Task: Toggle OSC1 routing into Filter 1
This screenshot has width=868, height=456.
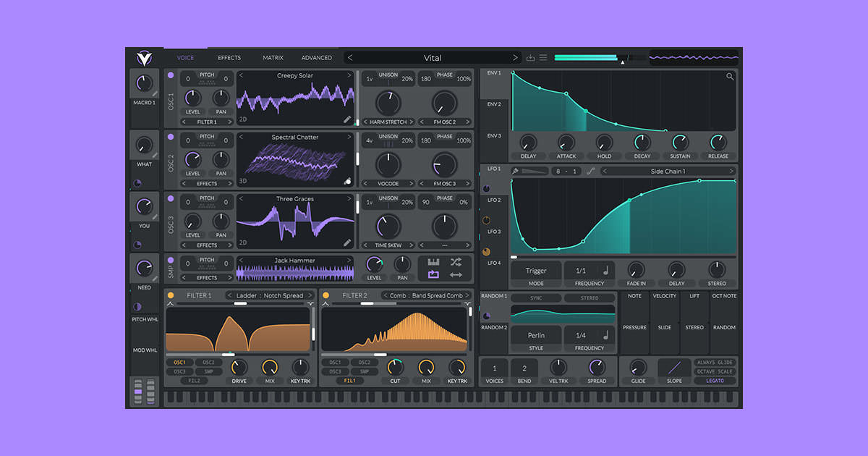Action: tap(179, 363)
